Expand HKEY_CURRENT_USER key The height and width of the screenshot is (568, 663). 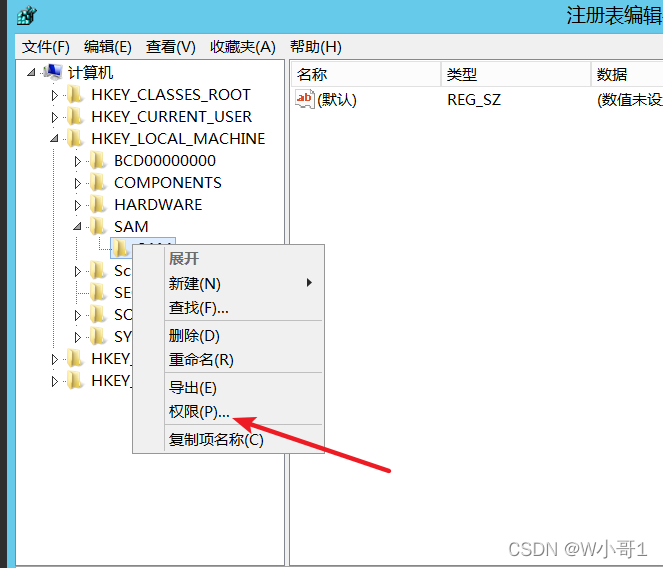point(55,117)
